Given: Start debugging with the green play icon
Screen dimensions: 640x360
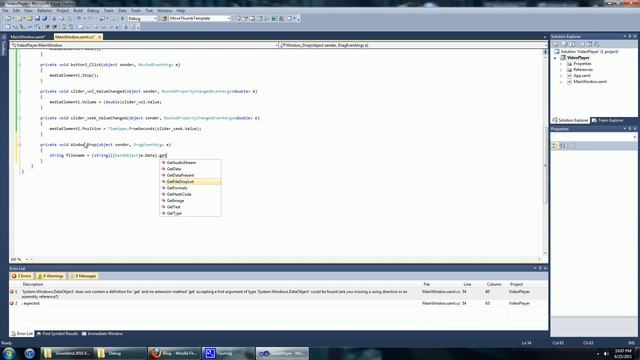Looking at the screenshot, I should pos(122,18).
